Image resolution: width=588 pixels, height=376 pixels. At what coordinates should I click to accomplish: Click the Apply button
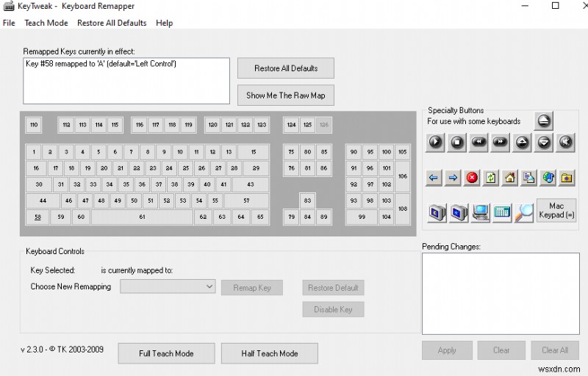[447, 350]
